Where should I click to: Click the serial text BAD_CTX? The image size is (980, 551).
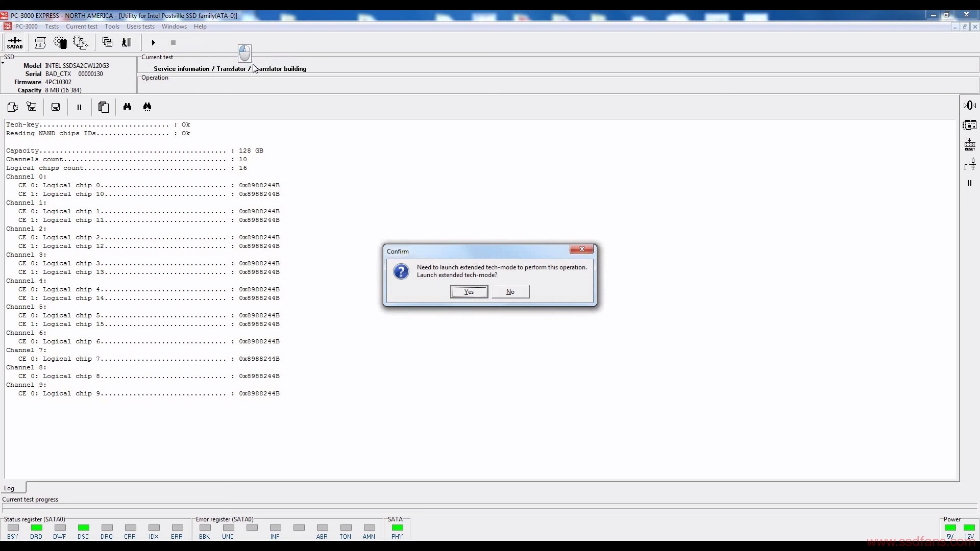click(58, 74)
